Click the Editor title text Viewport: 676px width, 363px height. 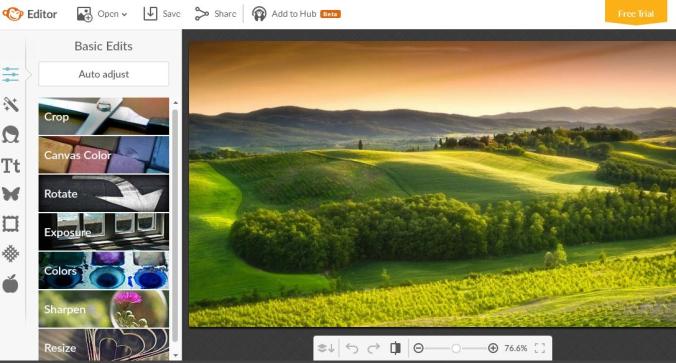[x=42, y=14]
